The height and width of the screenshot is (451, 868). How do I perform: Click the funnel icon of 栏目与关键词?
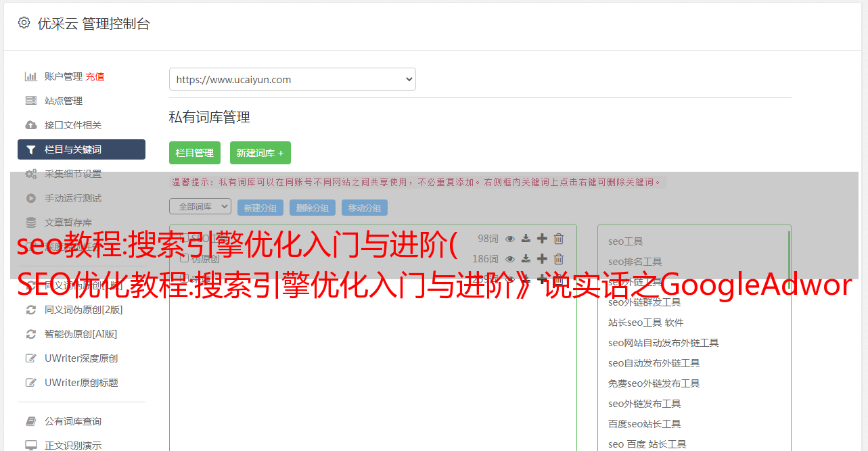[31, 149]
